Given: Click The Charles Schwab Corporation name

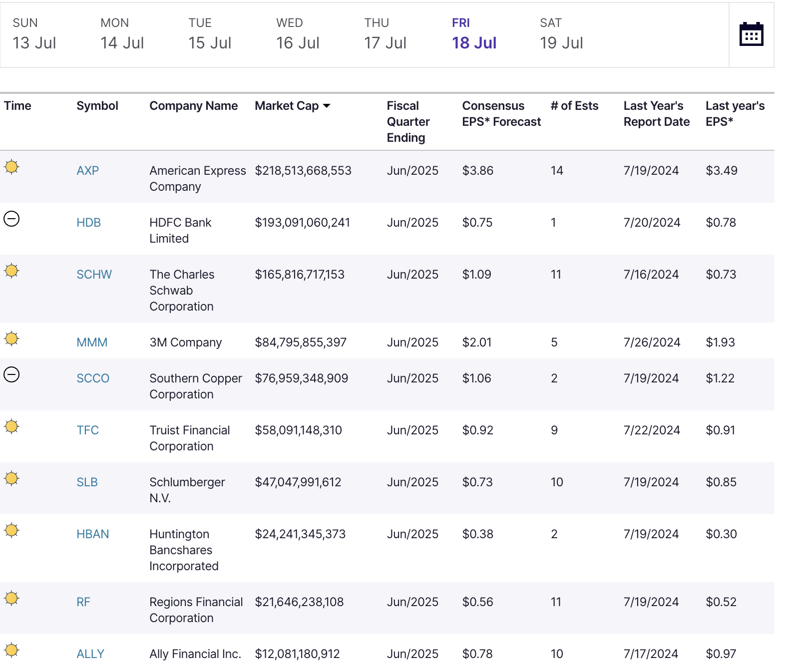Looking at the screenshot, I should (182, 291).
